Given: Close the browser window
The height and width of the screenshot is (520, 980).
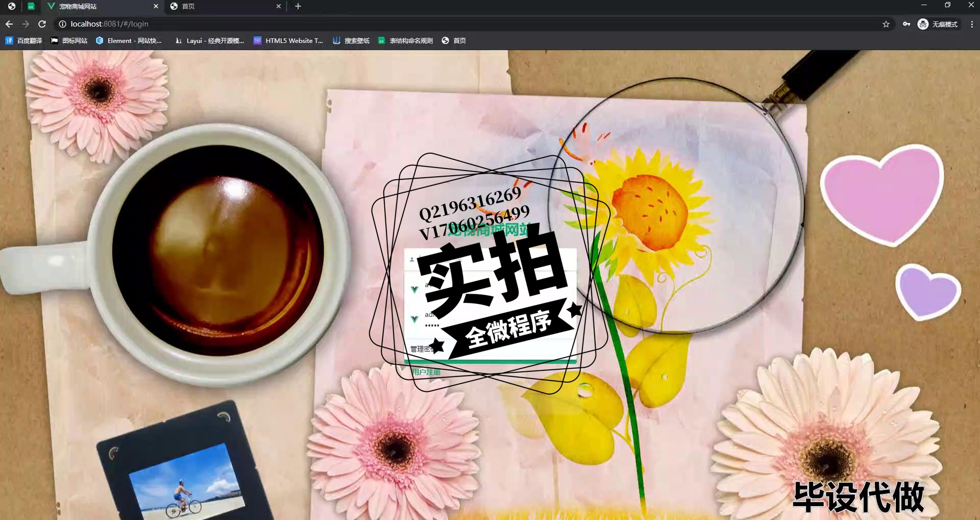Looking at the screenshot, I should [971, 5].
